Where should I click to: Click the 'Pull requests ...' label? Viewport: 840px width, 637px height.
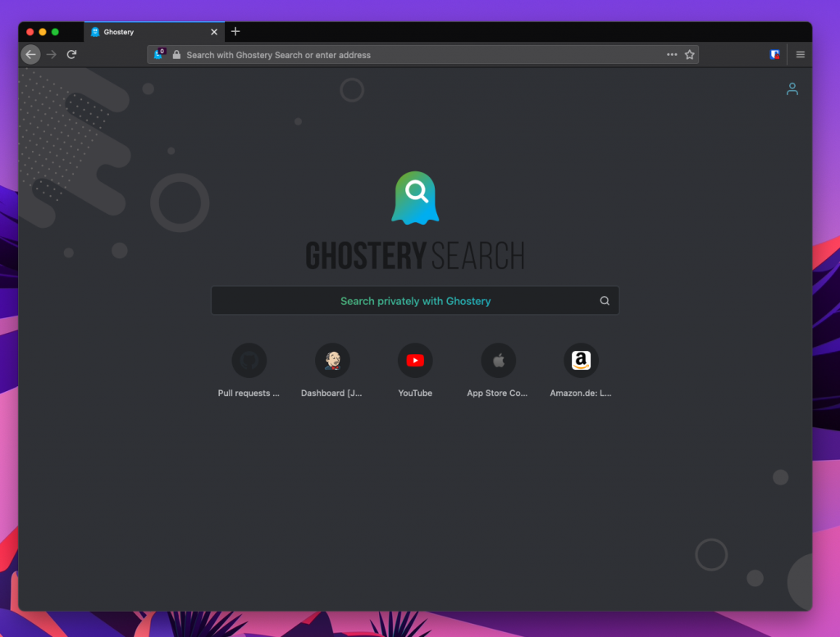click(249, 393)
